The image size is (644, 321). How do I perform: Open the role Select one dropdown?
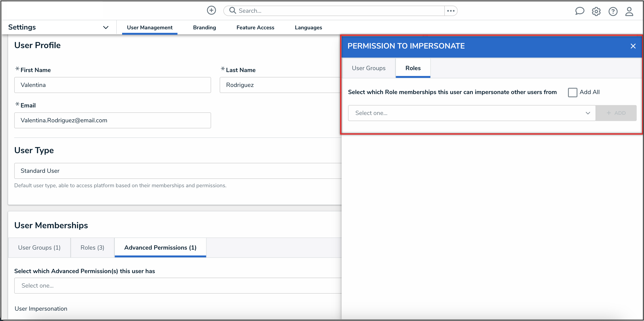pyautogui.click(x=471, y=113)
